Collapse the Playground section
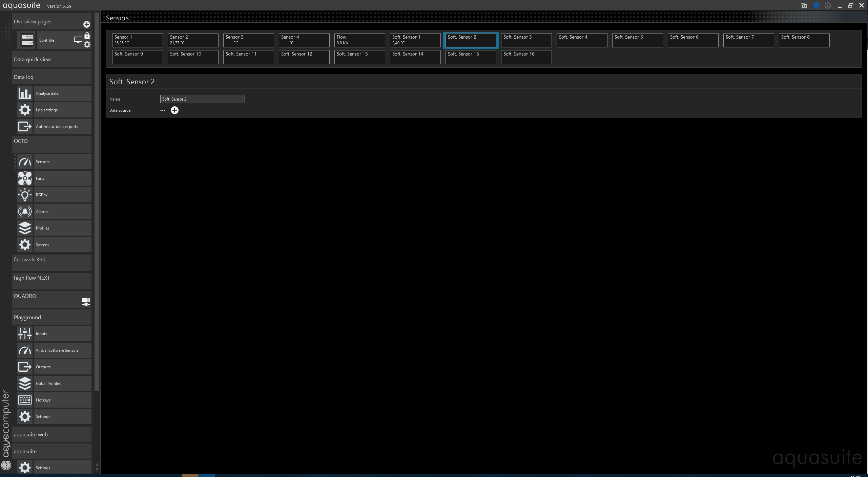 (51, 317)
